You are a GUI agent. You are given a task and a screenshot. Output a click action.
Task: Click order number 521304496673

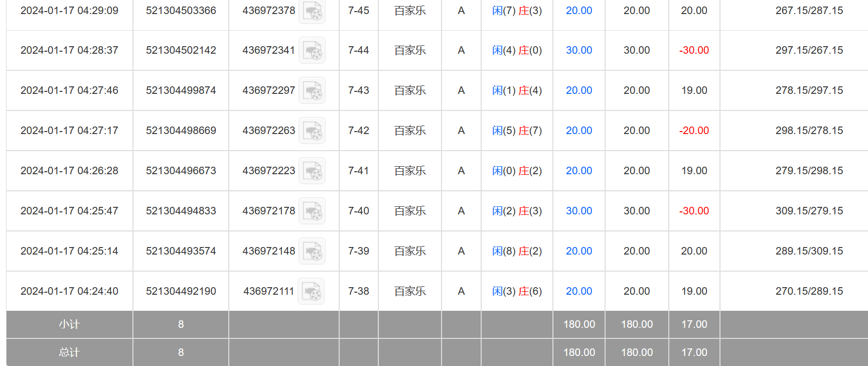coord(181,171)
